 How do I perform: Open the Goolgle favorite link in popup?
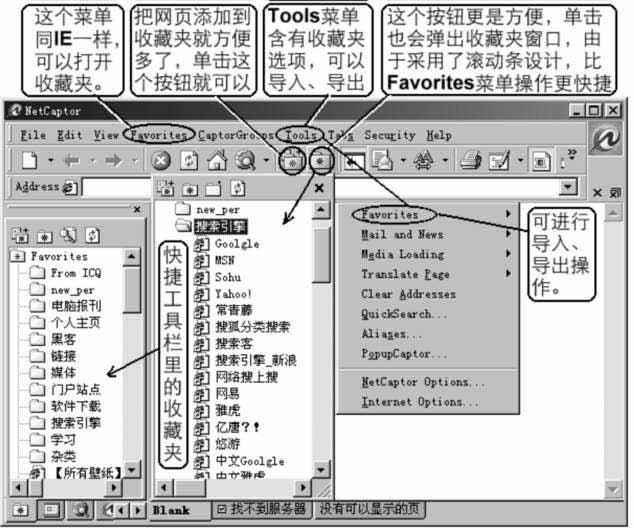237,244
